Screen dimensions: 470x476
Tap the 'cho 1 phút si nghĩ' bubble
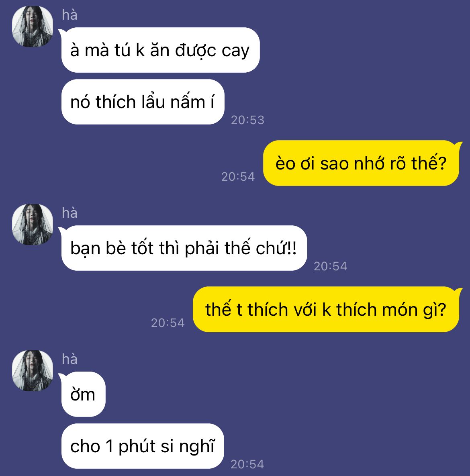(x=143, y=446)
